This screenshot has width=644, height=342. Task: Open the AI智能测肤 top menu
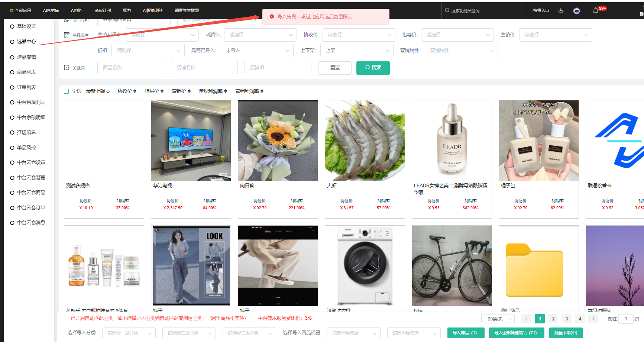153,10
